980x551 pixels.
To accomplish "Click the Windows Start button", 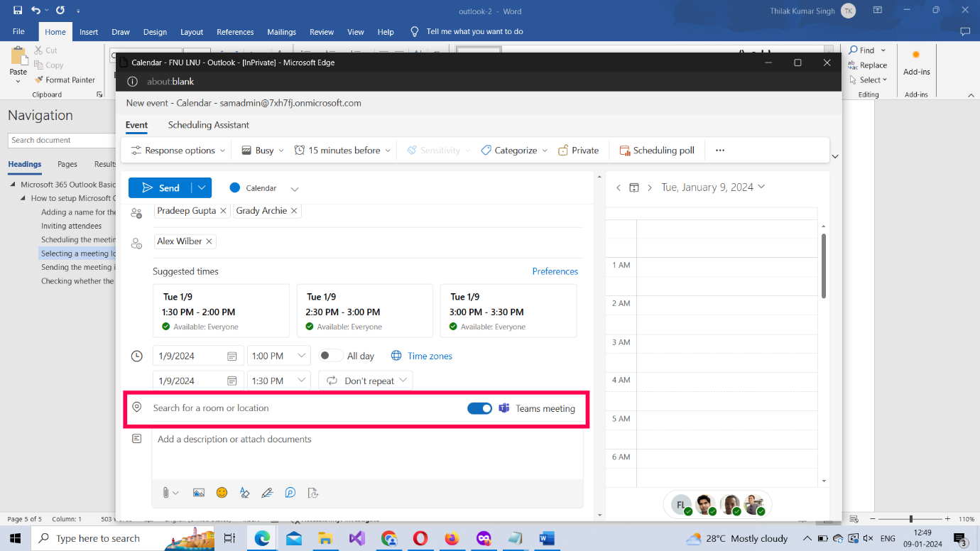I will [15, 538].
